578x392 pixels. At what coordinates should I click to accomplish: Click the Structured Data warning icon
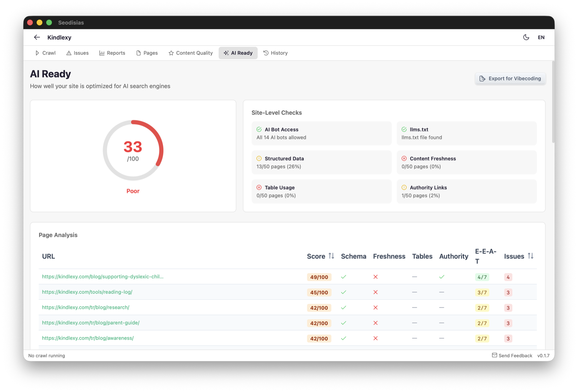click(x=259, y=158)
